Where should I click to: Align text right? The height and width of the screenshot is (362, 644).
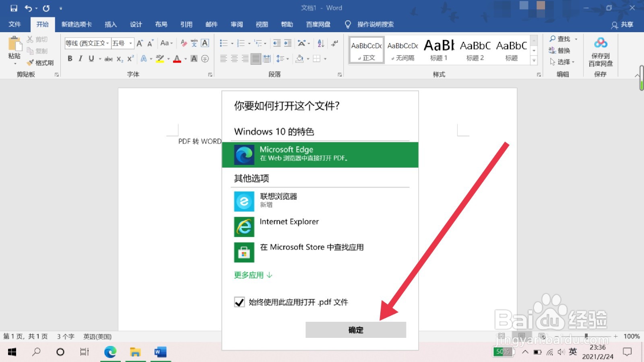[x=245, y=59]
